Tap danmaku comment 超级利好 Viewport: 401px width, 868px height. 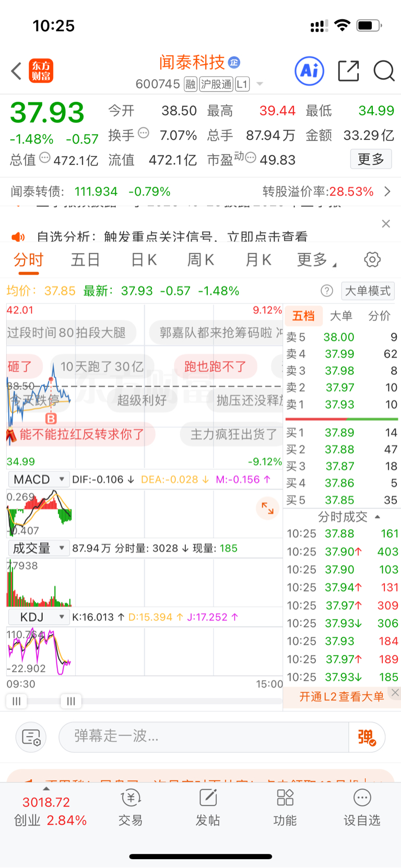[142, 400]
